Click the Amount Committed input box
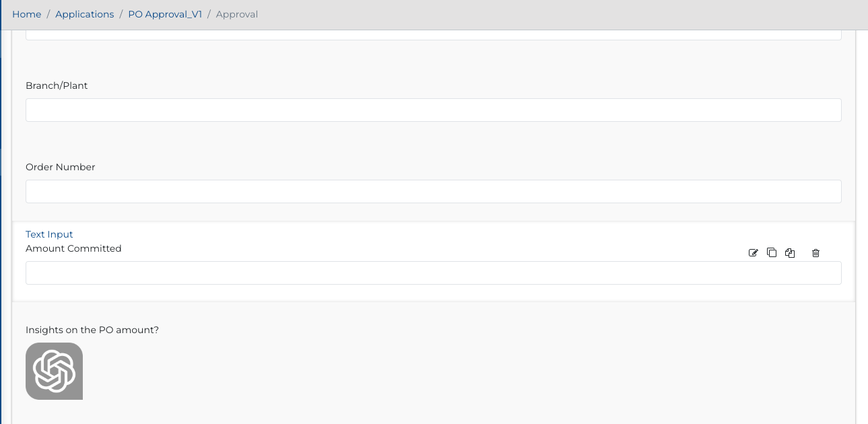The width and height of the screenshot is (868, 424). [433, 273]
